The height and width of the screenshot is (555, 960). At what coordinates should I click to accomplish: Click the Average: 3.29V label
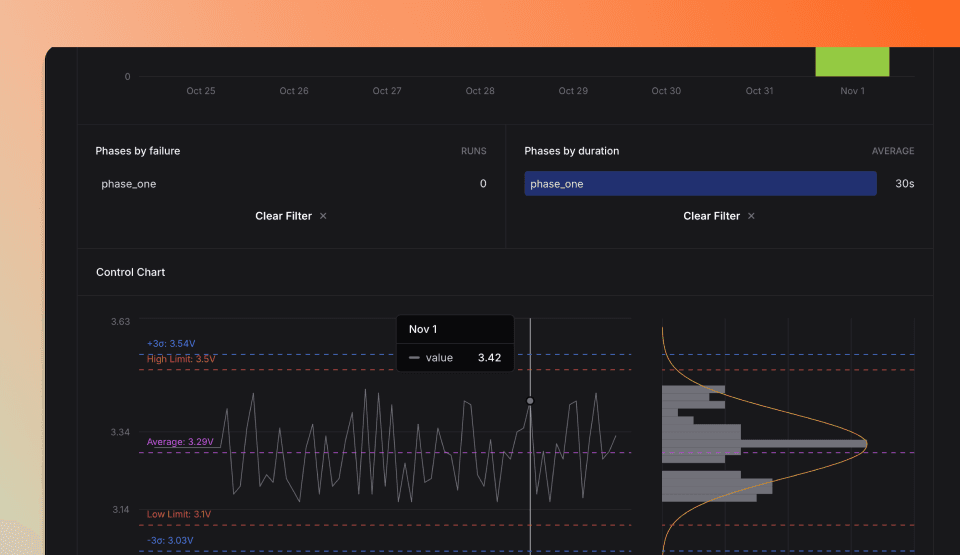coord(180,442)
